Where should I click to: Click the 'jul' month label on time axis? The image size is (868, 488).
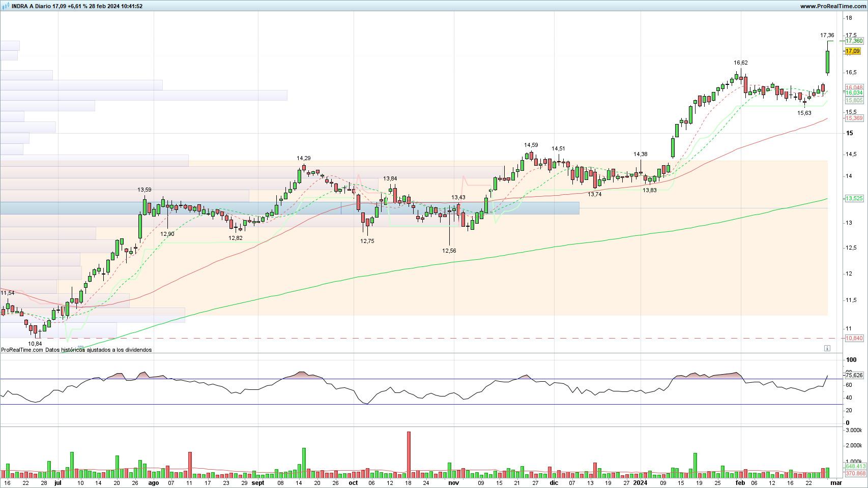tap(57, 483)
